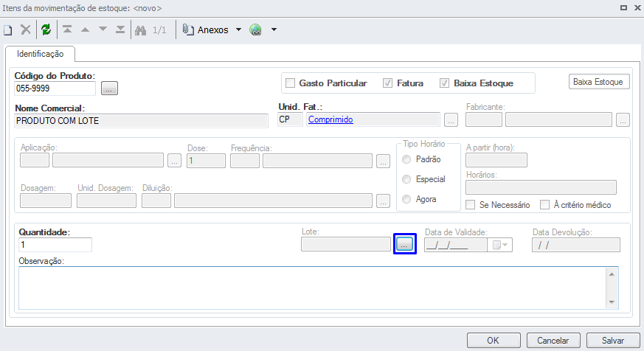Toggle the Fatura checkbox

[387, 83]
